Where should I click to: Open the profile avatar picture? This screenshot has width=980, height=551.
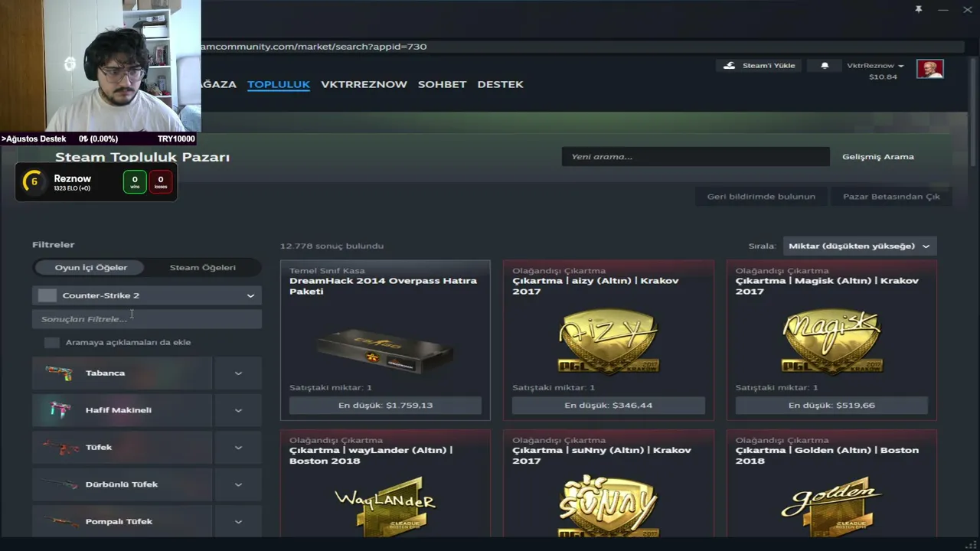930,69
